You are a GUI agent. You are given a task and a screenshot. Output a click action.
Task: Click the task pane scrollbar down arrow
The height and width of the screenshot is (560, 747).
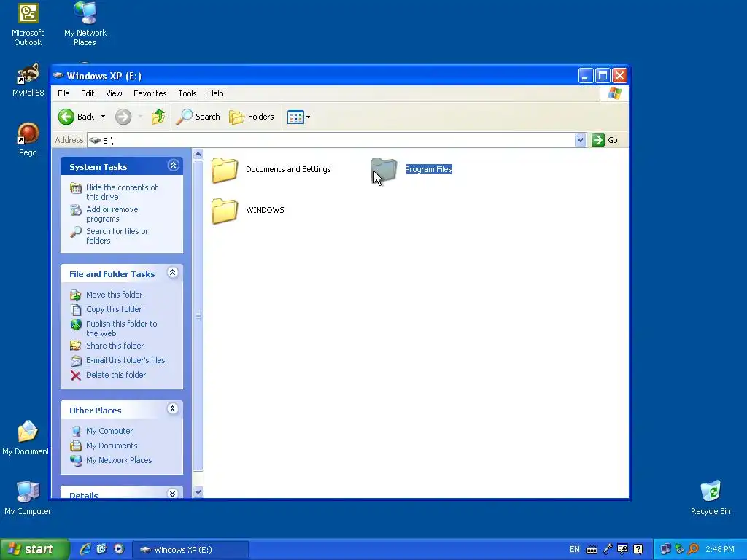(x=198, y=492)
